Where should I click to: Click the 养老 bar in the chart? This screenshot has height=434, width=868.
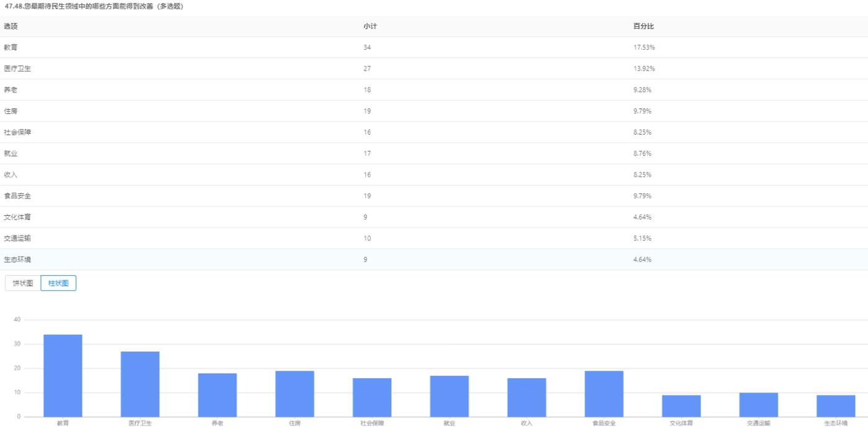click(x=217, y=395)
